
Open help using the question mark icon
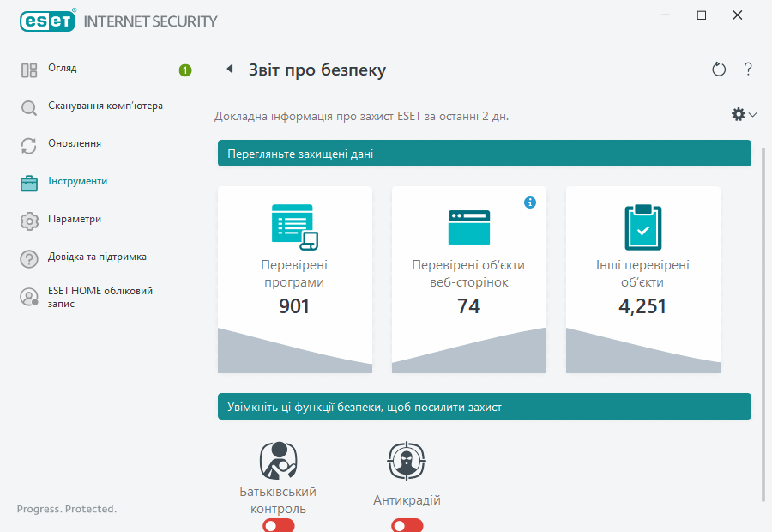point(747,70)
